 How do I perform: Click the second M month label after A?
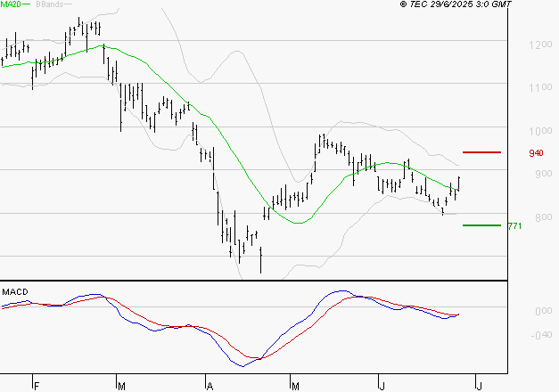coord(295,387)
